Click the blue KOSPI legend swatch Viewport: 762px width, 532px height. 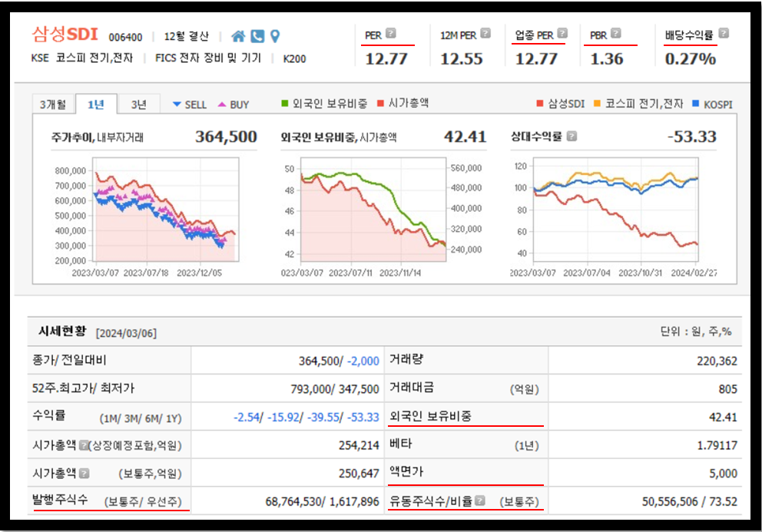point(695,103)
